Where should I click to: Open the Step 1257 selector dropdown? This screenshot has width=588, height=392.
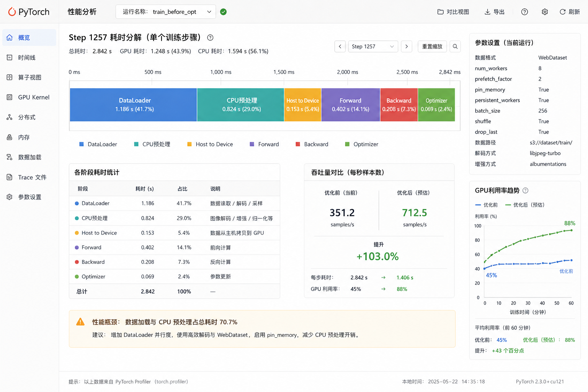click(373, 46)
